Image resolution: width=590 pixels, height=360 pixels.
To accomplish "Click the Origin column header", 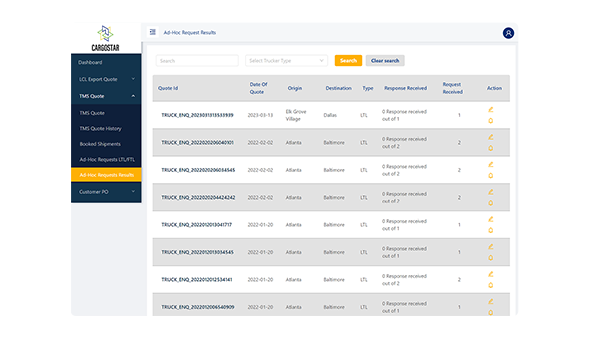I will tap(295, 88).
